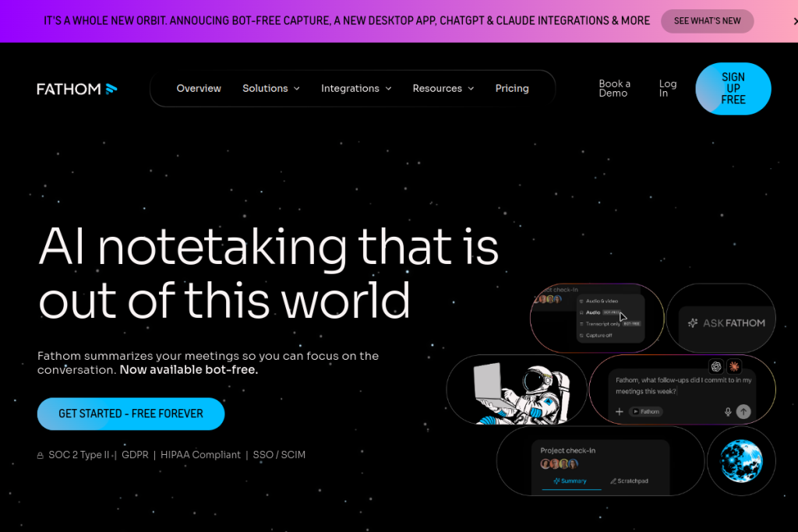The width and height of the screenshot is (798, 532).
Task: Open the Integrations menu
Action: (x=355, y=89)
